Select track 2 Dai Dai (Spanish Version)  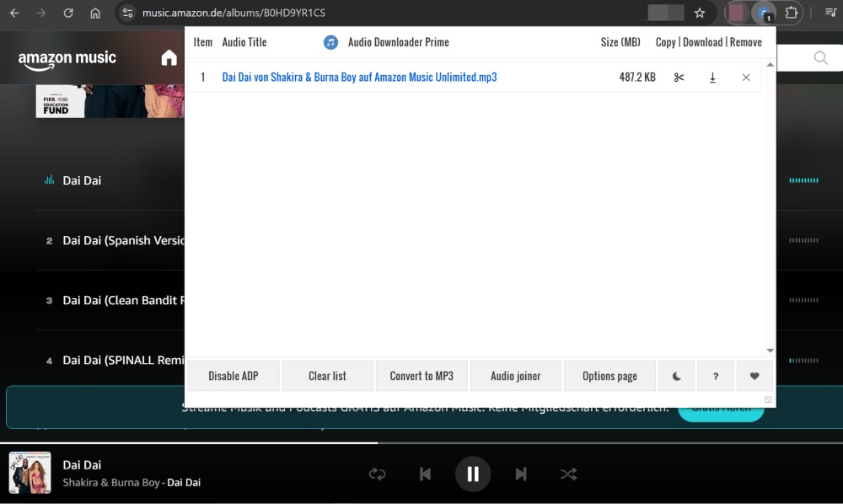123,240
